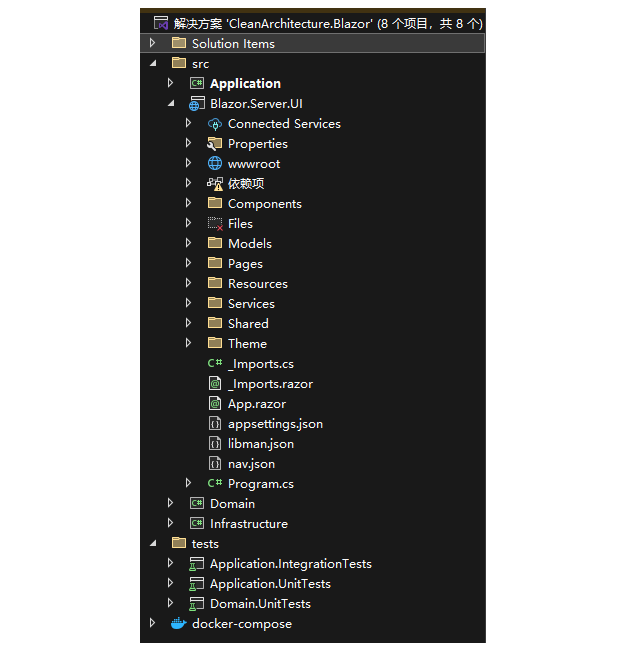Expand the Theme folder
This screenshot has height=663, width=644.
tap(189, 343)
